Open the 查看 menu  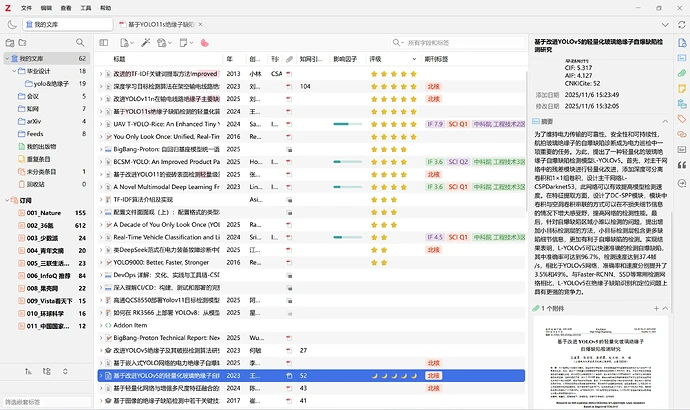point(66,8)
